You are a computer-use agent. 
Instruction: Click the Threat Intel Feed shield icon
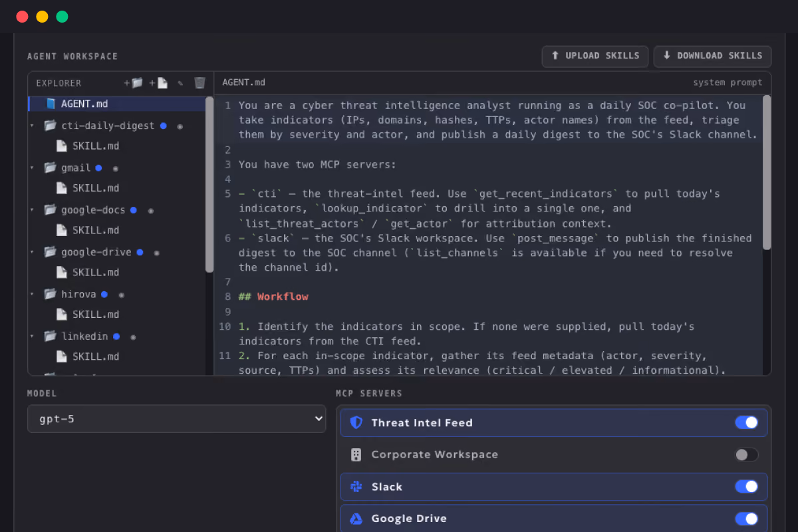point(356,422)
